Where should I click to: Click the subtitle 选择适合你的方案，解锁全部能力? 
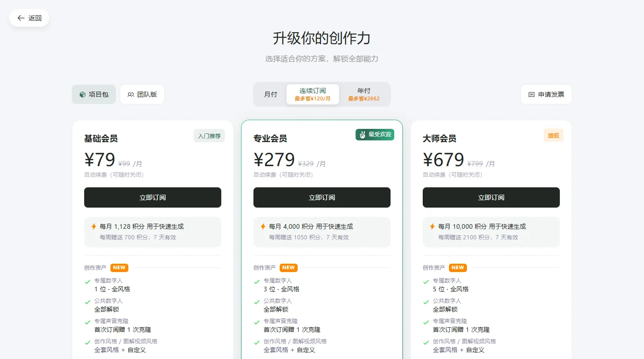click(x=322, y=59)
